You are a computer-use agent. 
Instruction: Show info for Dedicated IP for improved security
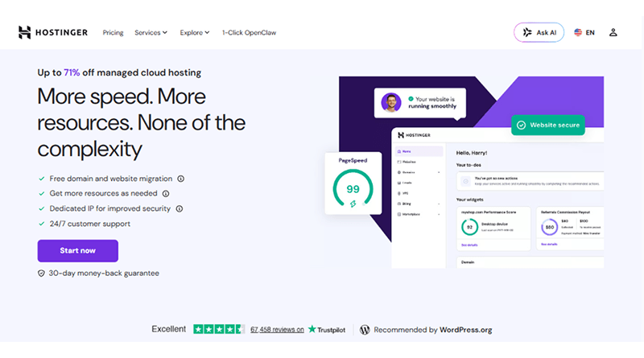click(x=179, y=208)
